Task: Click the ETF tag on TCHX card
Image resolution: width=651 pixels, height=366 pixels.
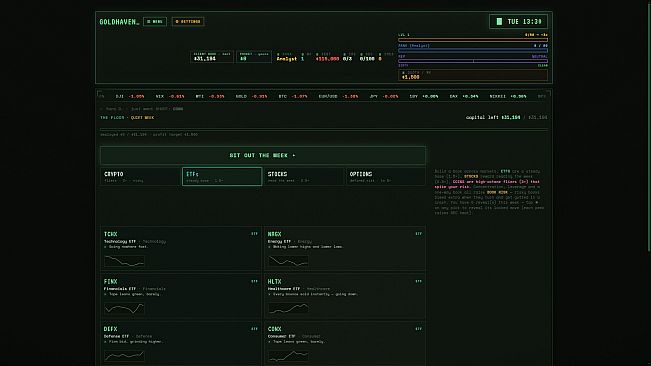Action: (254, 234)
